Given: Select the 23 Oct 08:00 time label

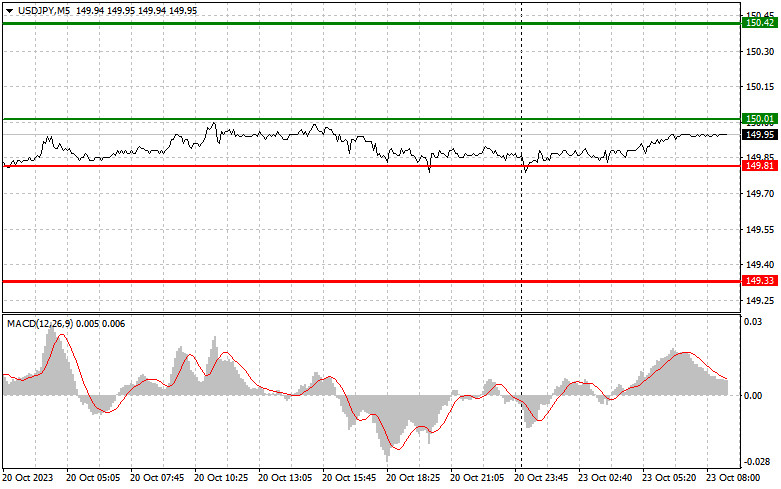Looking at the screenshot, I should [x=733, y=478].
